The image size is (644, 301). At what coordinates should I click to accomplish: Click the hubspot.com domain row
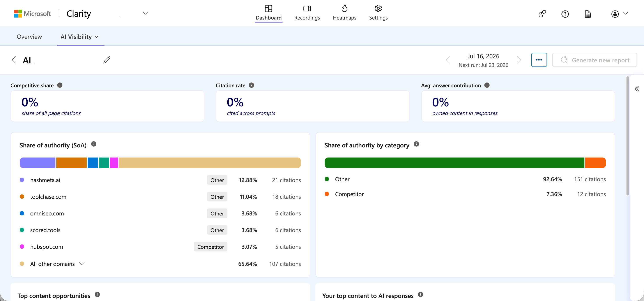pyautogui.click(x=160, y=247)
